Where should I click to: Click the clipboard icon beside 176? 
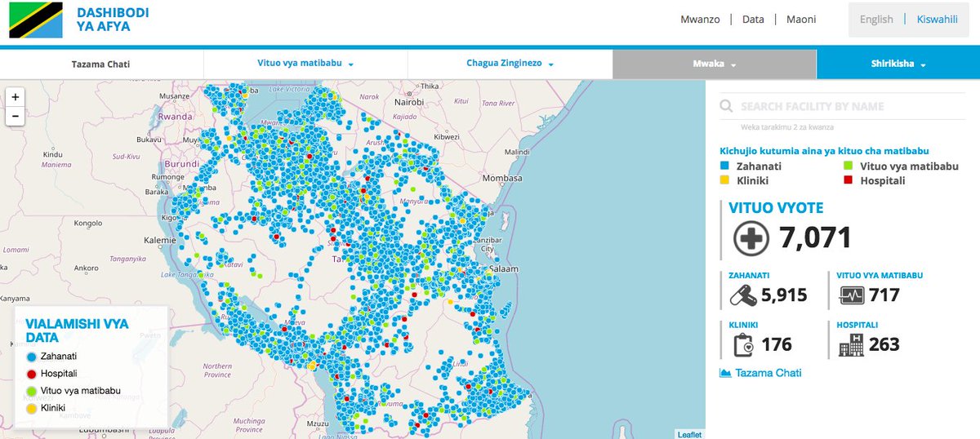743,345
